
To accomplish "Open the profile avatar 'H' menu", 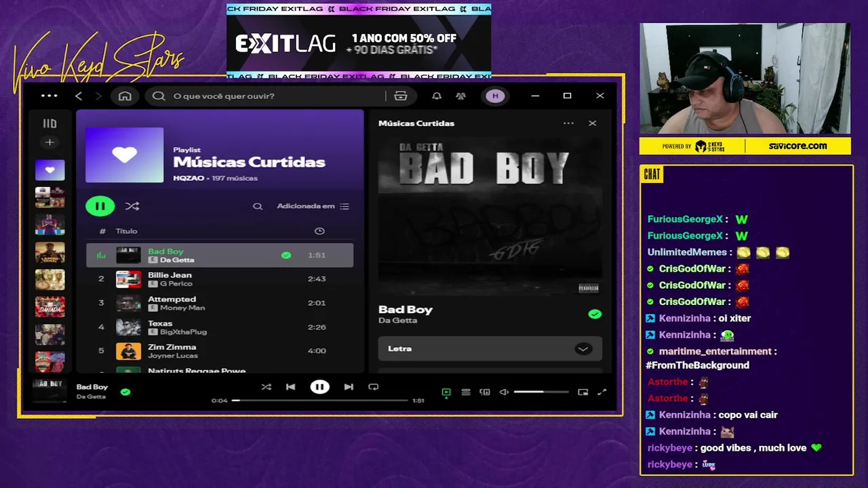I will (x=495, y=96).
